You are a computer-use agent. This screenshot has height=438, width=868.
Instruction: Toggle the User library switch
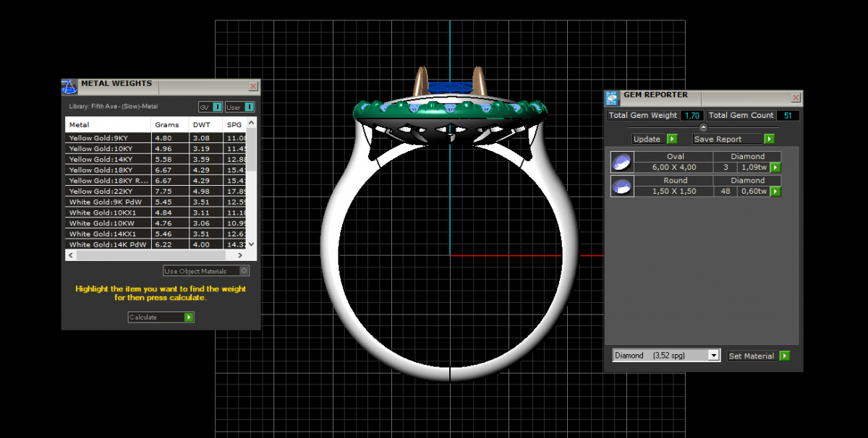pos(250,107)
